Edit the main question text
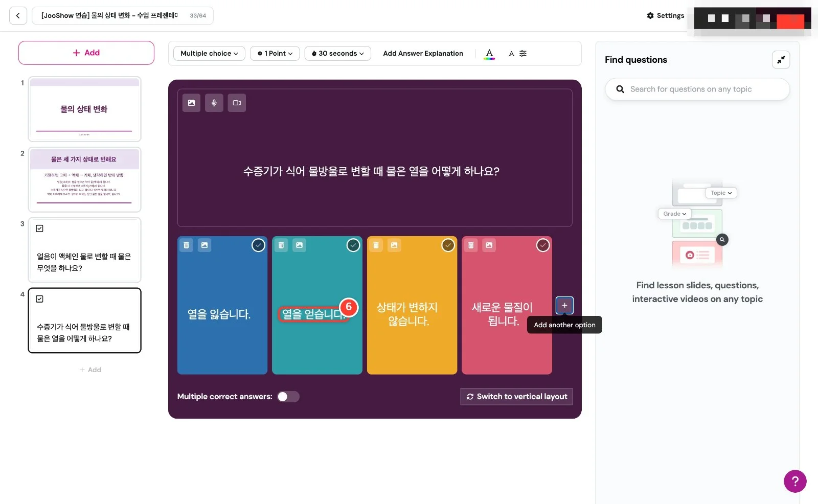Screen dimensions: 818x504 point(372,171)
